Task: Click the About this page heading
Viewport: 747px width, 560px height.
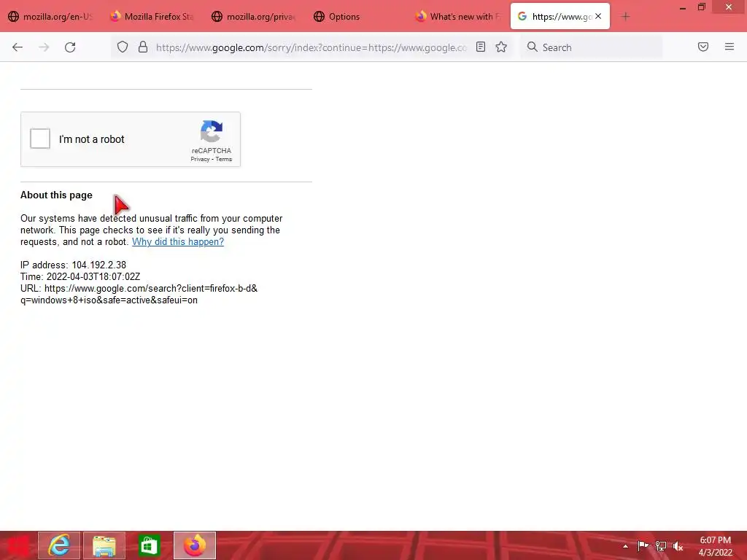Action: pyautogui.click(x=56, y=195)
